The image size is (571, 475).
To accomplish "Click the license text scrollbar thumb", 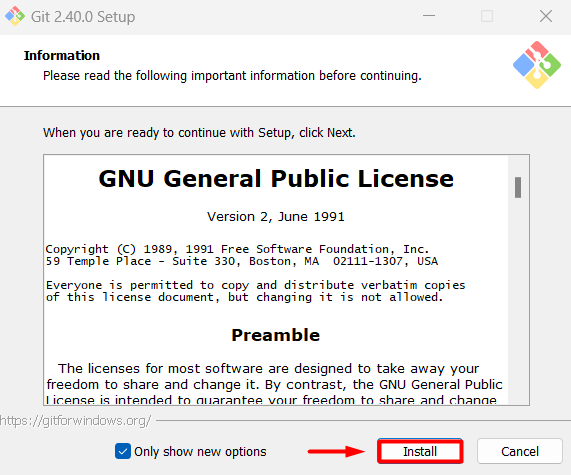I will click(x=518, y=187).
